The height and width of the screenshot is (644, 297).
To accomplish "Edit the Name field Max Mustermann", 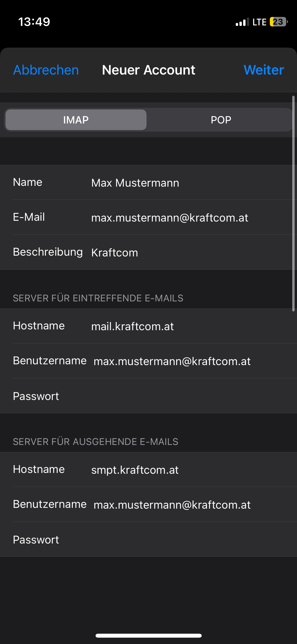I will click(148, 182).
